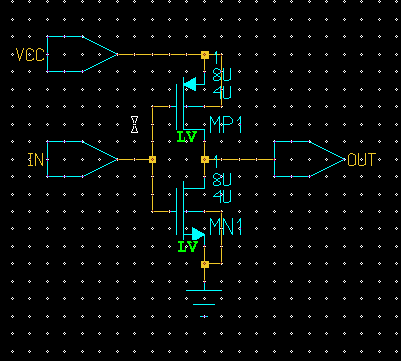Select the MP1 instance name
The image size is (401, 361).
pyautogui.click(x=225, y=125)
